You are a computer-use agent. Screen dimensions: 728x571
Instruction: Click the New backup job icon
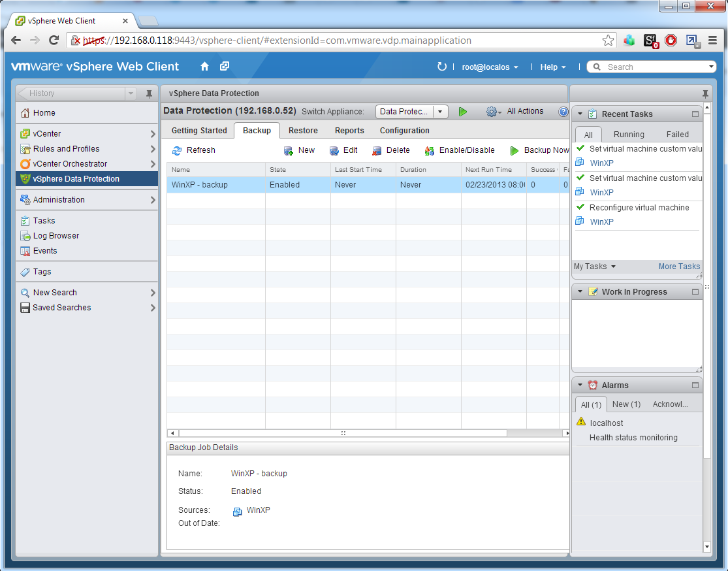(289, 150)
